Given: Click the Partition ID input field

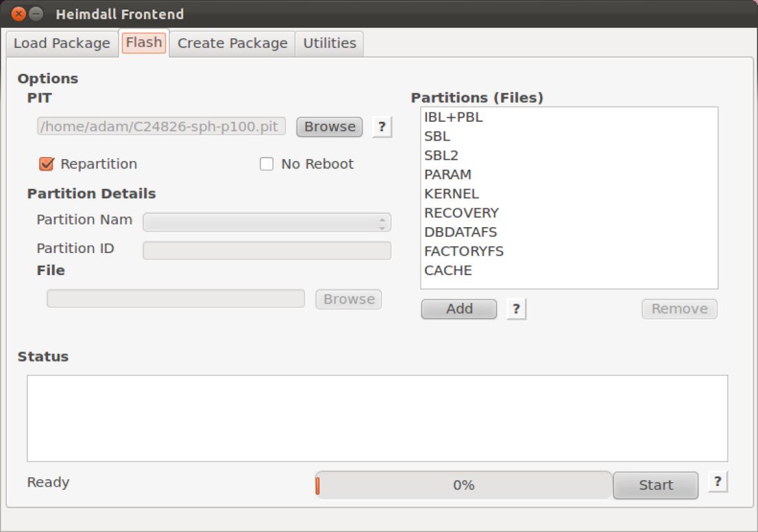Looking at the screenshot, I should 267,250.
